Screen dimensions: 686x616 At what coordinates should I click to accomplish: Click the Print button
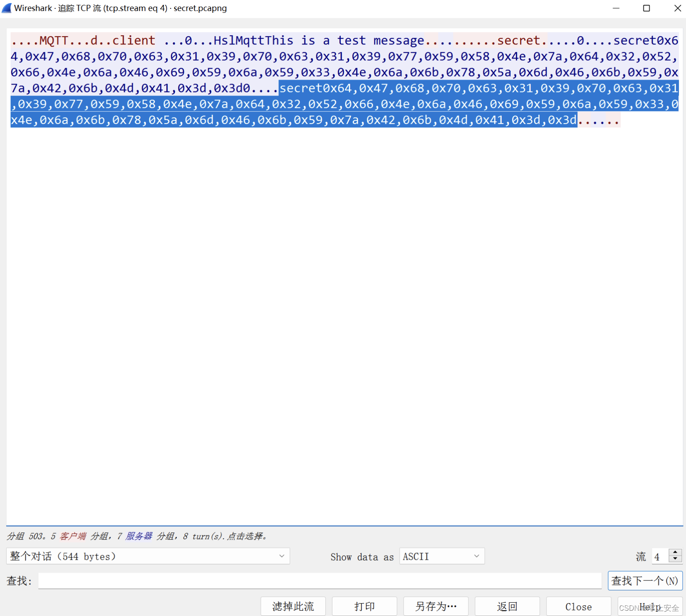tap(364, 606)
